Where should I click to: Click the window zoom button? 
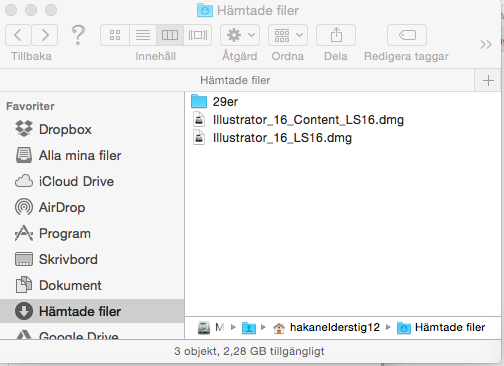click(x=51, y=10)
